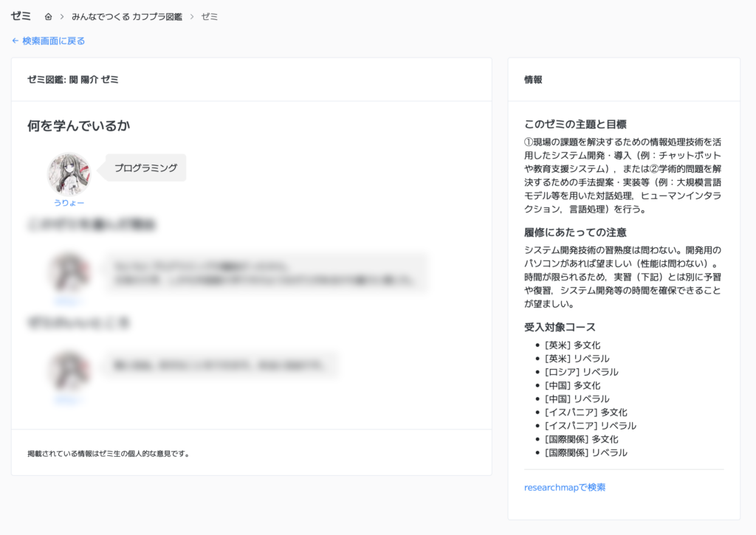Click the 情報 panel header
This screenshot has width=756, height=535.
533,80
